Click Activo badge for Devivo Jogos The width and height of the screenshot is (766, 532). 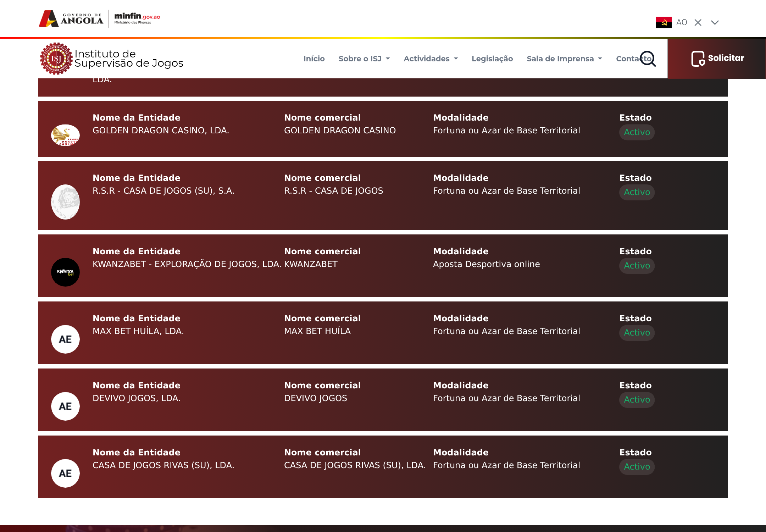click(637, 400)
